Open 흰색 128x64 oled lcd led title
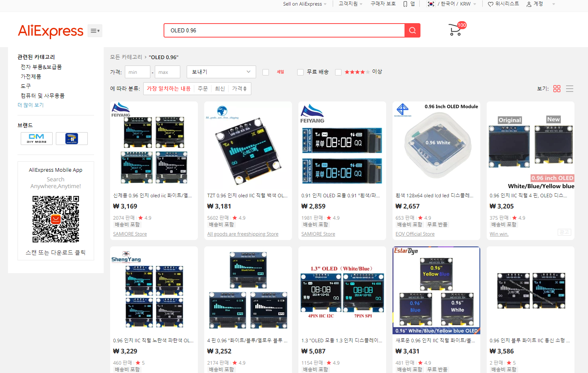This screenshot has height=373, width=588. click(x=434, y=196)
